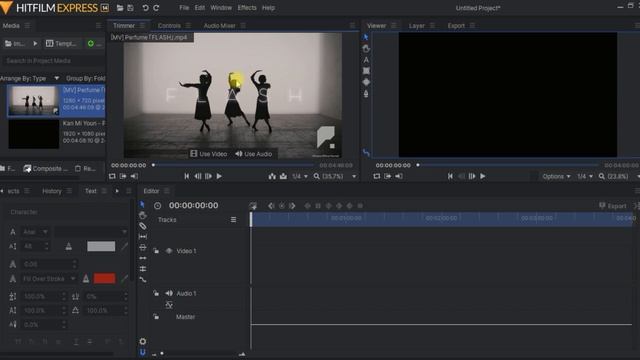Select the Viewer text tool
The width and height of the screenshot is (640, 360).
(x=366, y=60)
